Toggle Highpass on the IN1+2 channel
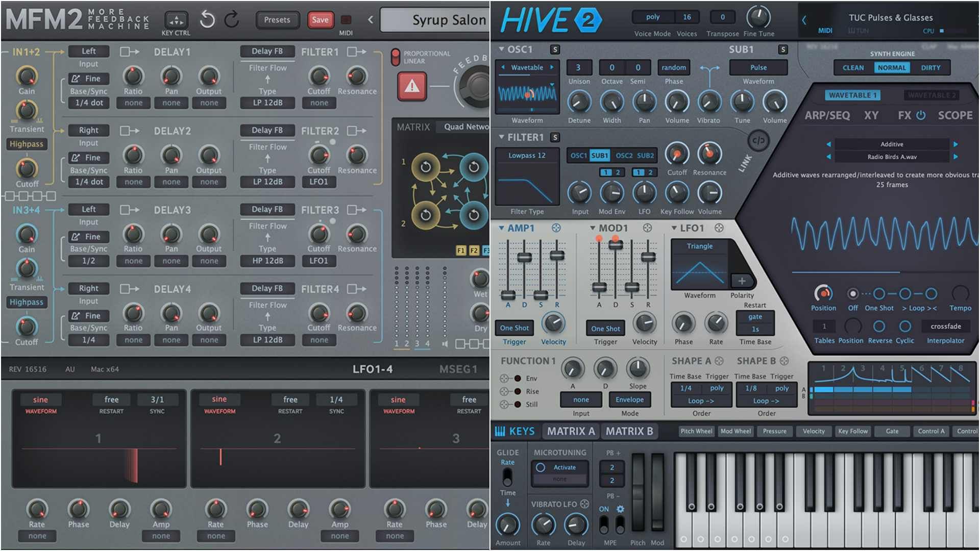The width and height of the screenshot is (980, 551). click(x=27, y=144)
